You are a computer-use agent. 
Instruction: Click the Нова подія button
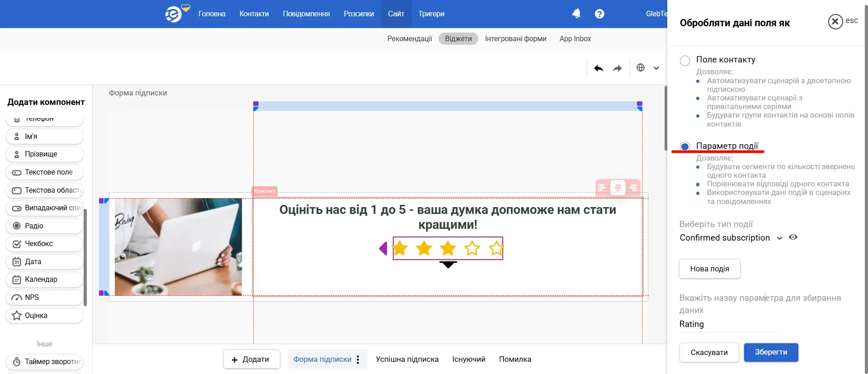pyautogui.click(x=710, y=269)
